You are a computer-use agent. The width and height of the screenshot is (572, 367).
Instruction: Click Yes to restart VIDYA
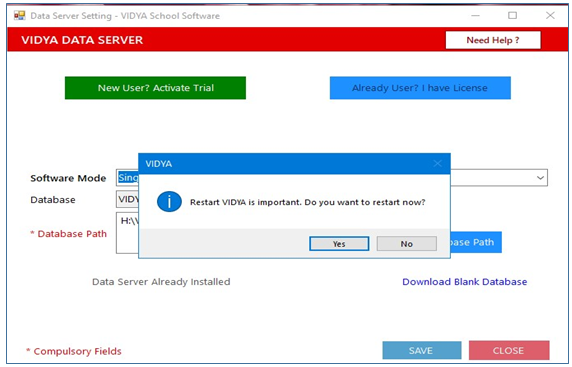coord(339,244)
